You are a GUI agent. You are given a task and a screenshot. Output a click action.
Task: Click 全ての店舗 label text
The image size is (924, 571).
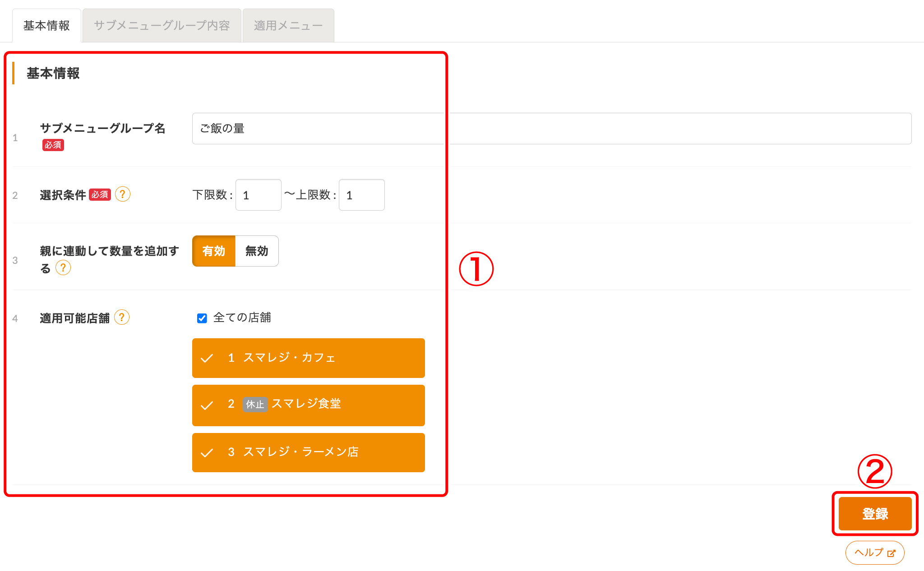tap(242, 318)
